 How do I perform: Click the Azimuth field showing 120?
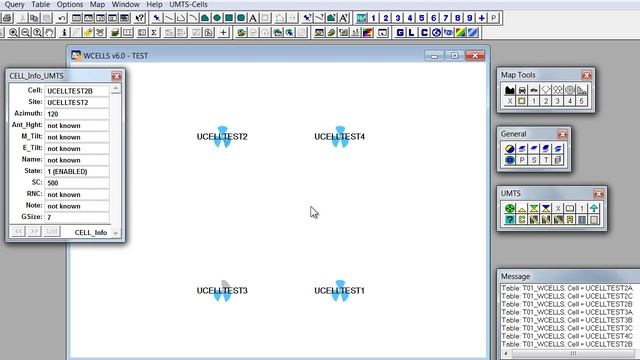pos(77,114)
